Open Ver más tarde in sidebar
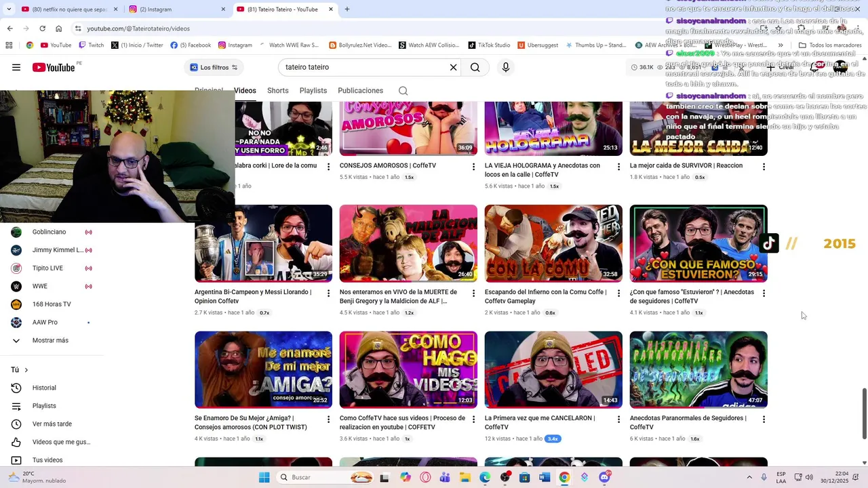 (x=52, y=424)
